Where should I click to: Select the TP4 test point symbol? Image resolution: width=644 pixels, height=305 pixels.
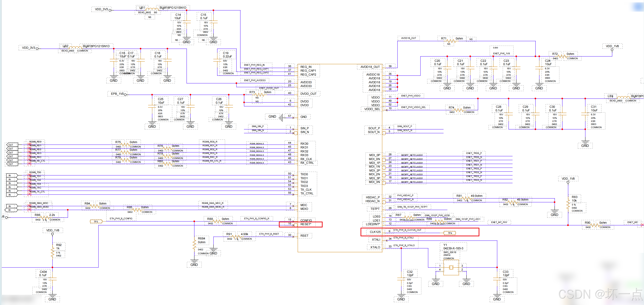coord(450,233)
